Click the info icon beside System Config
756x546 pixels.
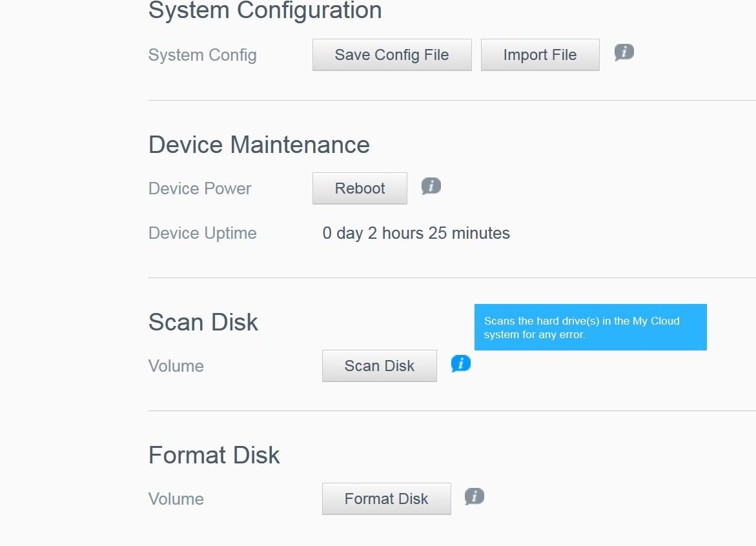624,53
